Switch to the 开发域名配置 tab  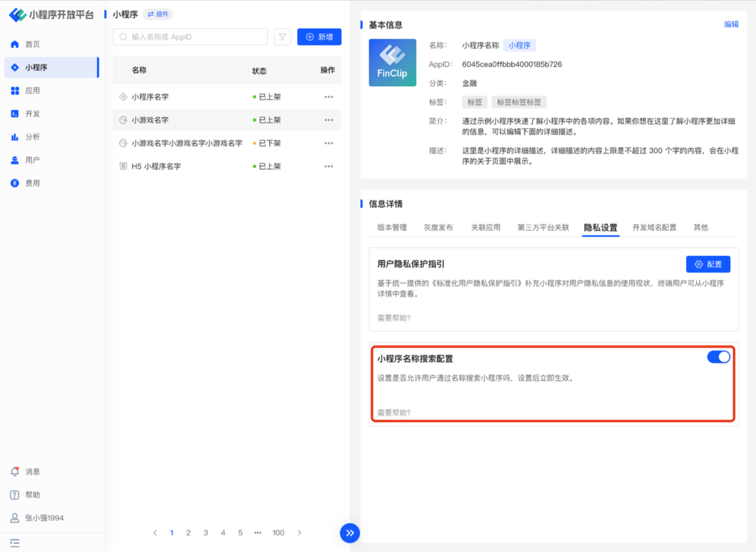[654, 227]
